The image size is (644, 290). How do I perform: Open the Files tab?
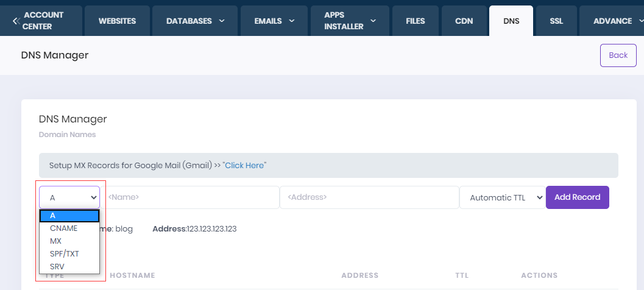tap(415, 21)
